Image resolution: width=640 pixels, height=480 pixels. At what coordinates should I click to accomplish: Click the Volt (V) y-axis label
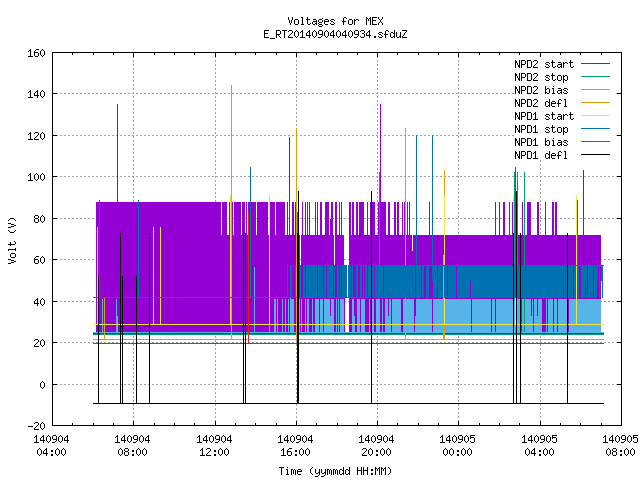click(x=12, y=240)
